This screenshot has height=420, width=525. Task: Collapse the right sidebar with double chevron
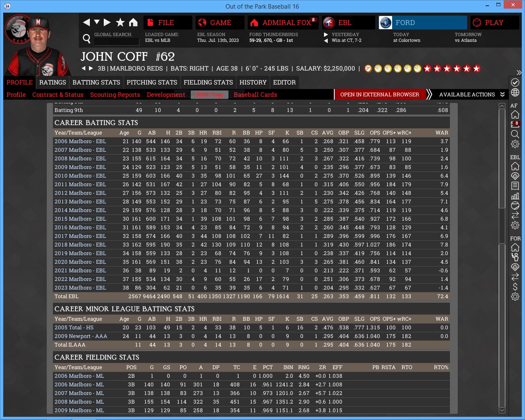(x=519, y=73)
